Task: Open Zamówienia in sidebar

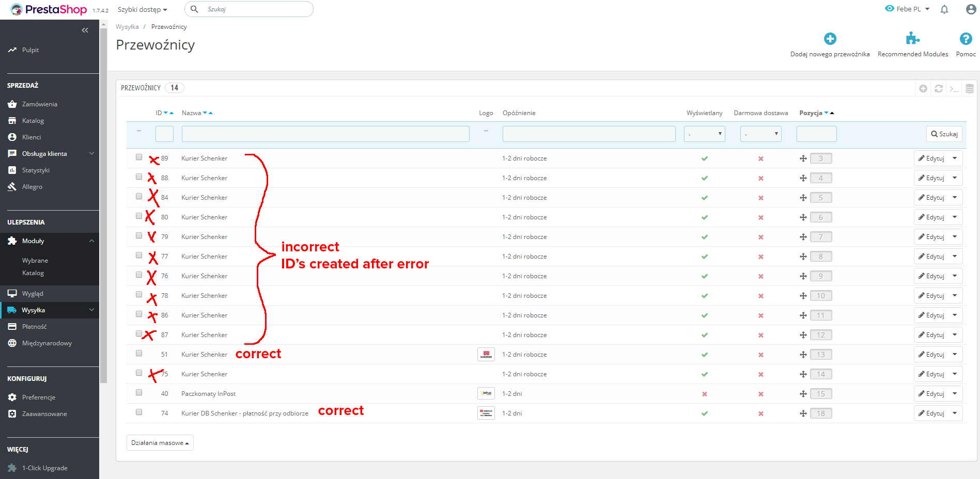Action: click(x=39, y=104)
